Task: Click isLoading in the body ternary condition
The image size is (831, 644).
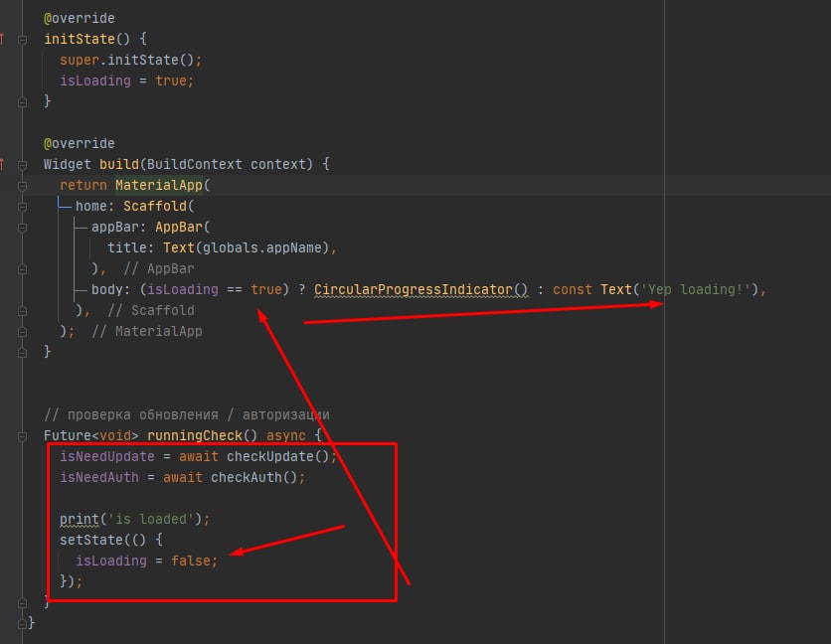Action: pos(182,289)
